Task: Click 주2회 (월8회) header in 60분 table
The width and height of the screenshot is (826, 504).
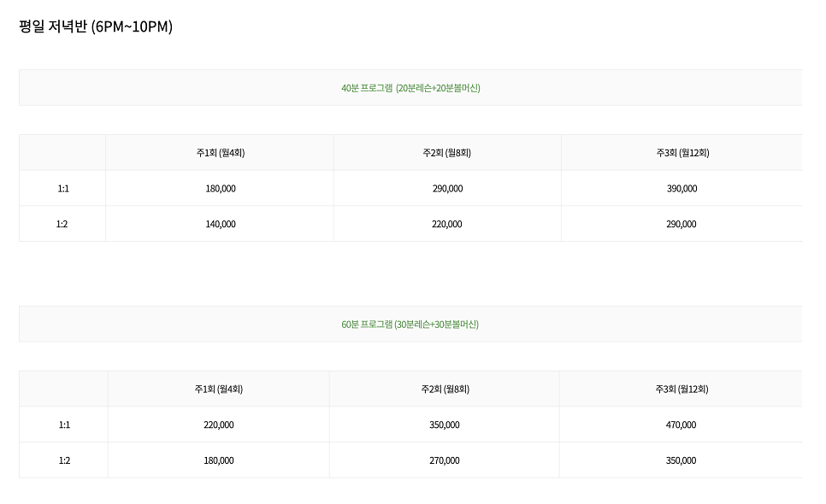Action: coord(445,390)
